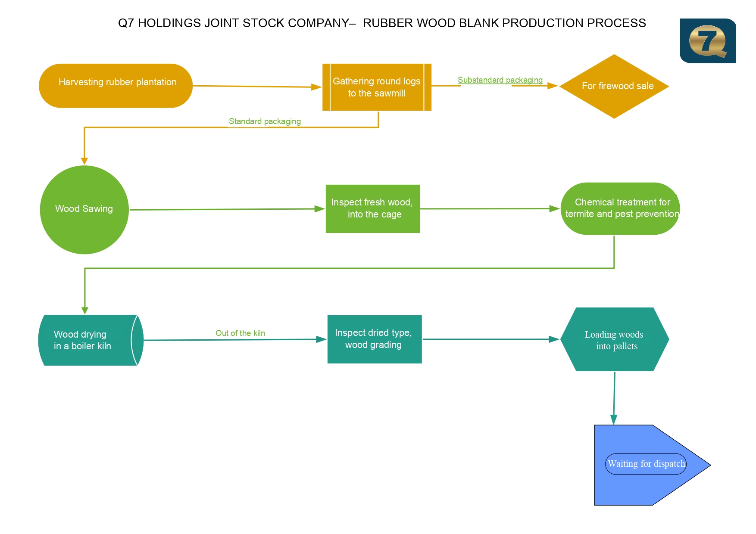Select arrow from Inspect dried type to Loading woods
This screenshot has height=534, width=756.
click(x=490, y=339)
